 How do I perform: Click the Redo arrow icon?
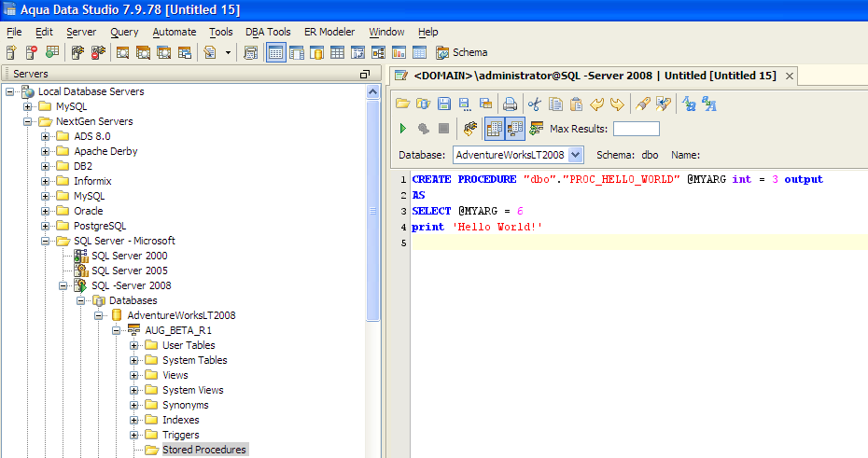[x=617, y=104]
